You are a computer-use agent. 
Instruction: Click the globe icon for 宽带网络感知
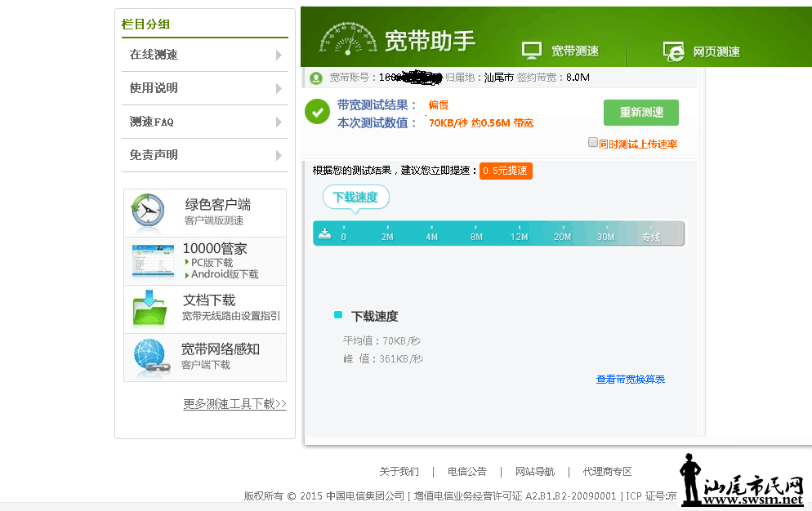[151, 358]
